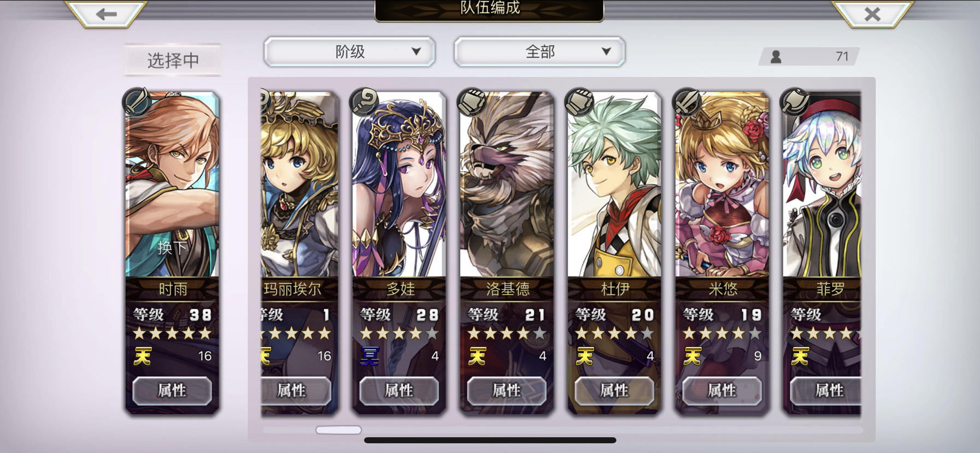Open 属性 for 时雨
The height and width of the screenshot is (453, 980).
pos(172,390)
